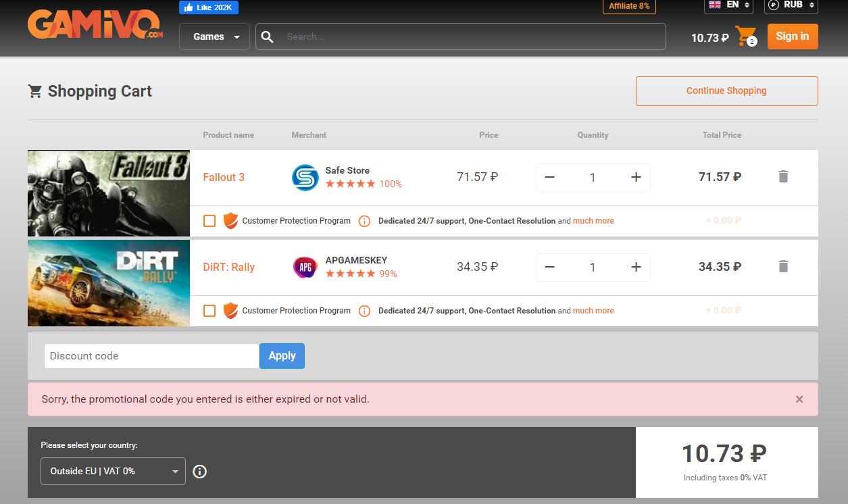
Task: Click the Fallout 3 cover thumbnail
Action: pos(109,193)
